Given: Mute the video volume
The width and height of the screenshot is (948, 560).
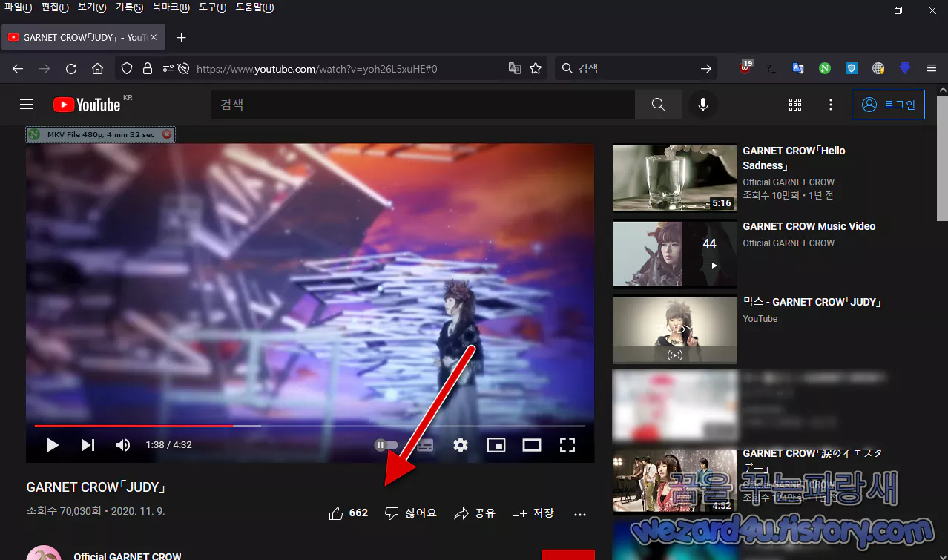Looking at the screenshot, I should tap(123, 444).
